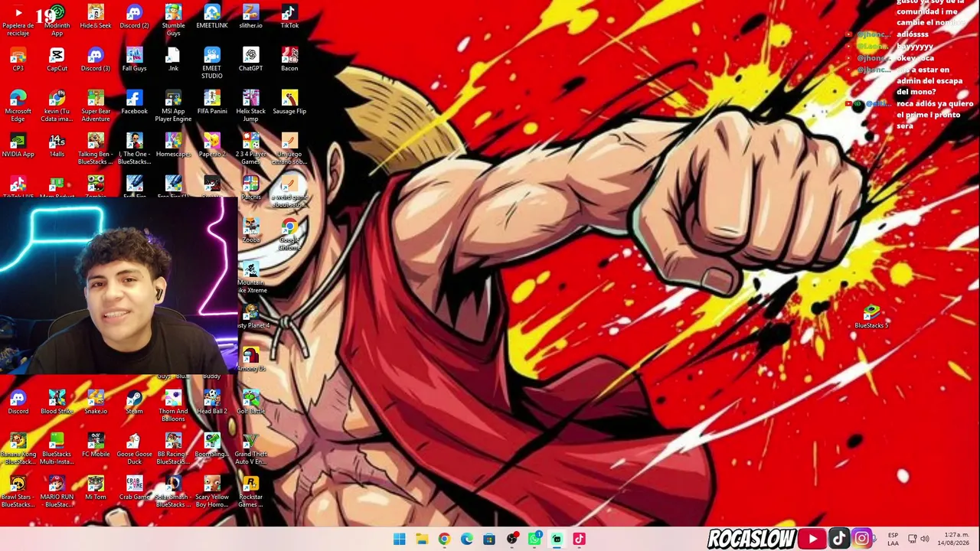The image size is (980, 551).
Task: Select the Thorn And Balloons icon
Action: click(173, 406)
